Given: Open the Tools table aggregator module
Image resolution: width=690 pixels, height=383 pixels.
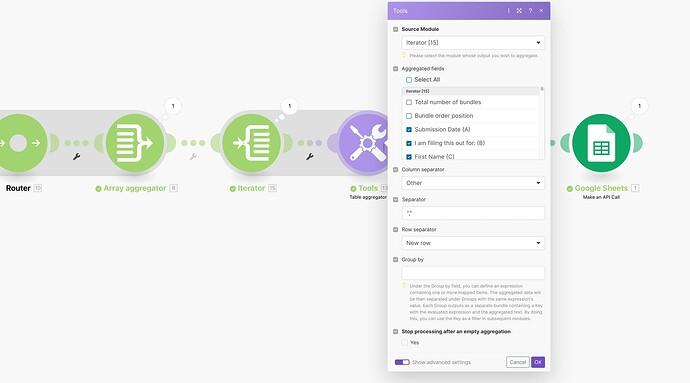Looking at the screenshot, I should click(363, 143).
